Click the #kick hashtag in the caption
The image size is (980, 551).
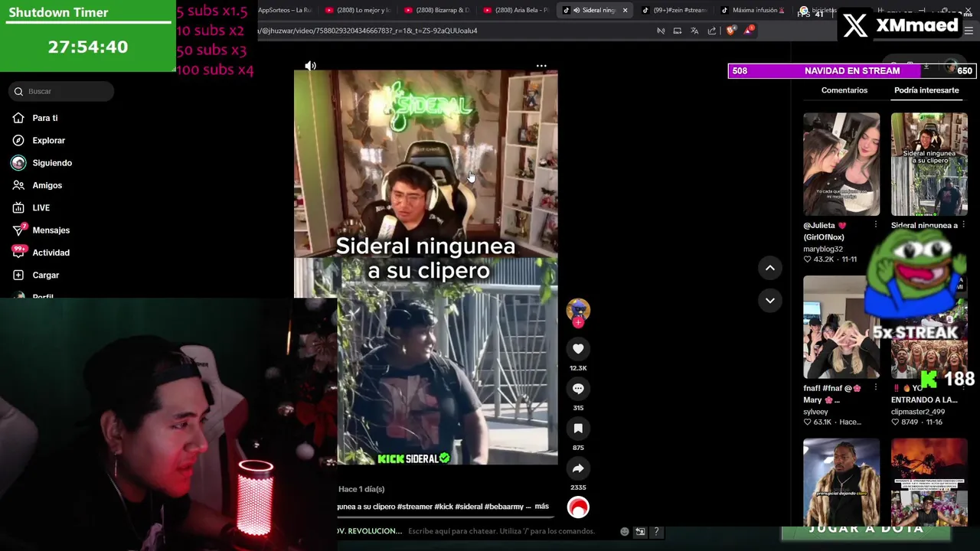point(443,507)
